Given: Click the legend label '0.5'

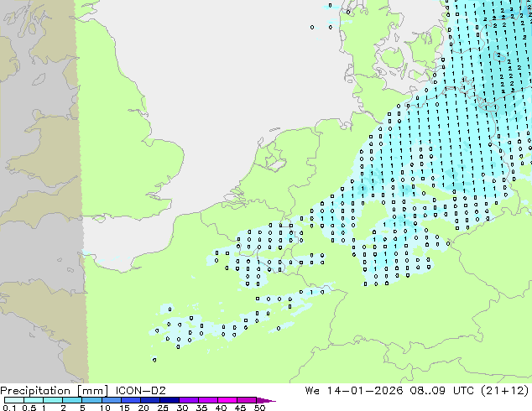Looking at the screenshot, I should coord(29,408).
